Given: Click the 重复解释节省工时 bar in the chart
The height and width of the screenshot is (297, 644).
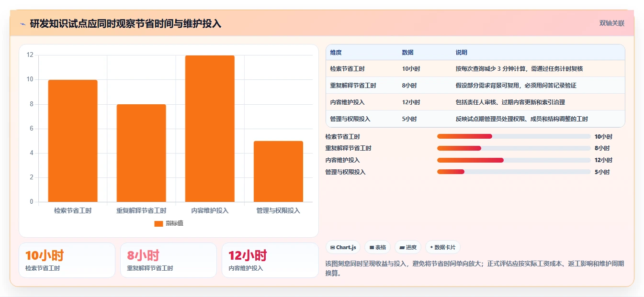Looking at the screenshot, I should (141, 153).
